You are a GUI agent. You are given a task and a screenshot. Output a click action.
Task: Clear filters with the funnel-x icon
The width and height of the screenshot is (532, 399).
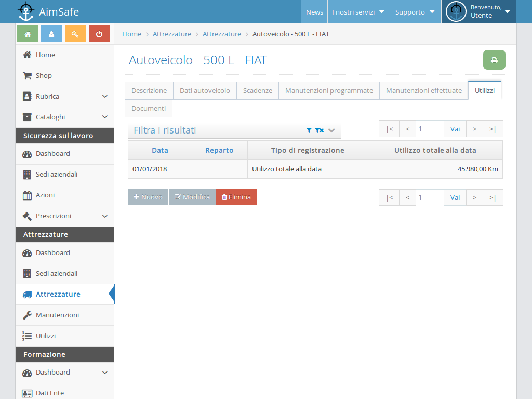(x=320, y=130)
